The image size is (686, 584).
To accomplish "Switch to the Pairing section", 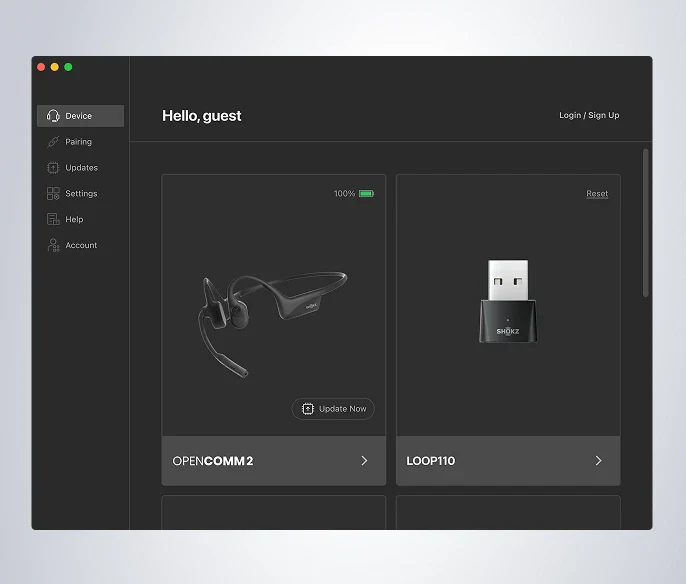I will [78, 142].
